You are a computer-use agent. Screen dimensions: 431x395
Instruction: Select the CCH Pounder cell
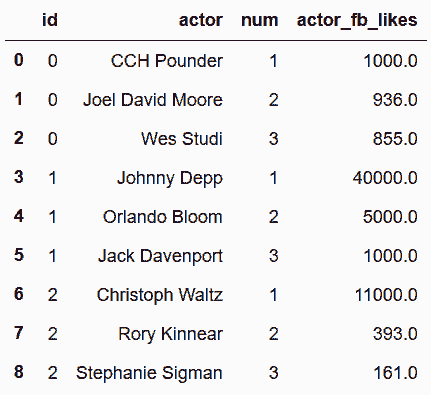pyautogui.click(x=167, y=61)
